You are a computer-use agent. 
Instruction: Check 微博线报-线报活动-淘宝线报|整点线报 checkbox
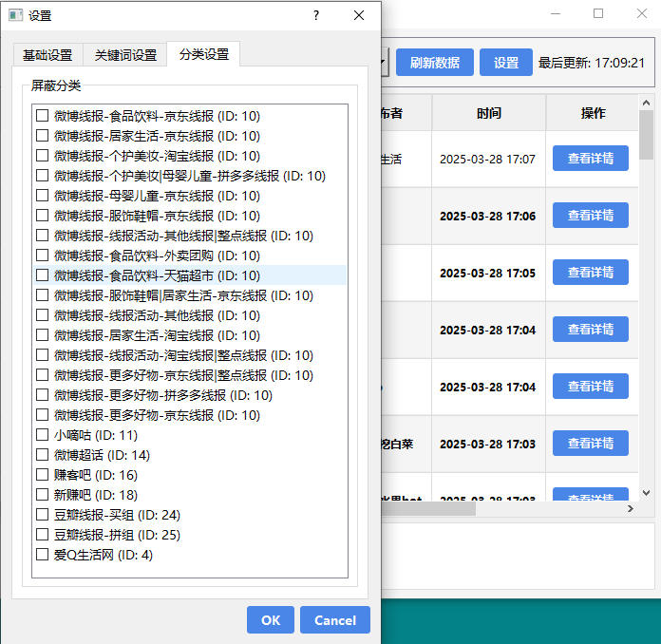[42, 355]
